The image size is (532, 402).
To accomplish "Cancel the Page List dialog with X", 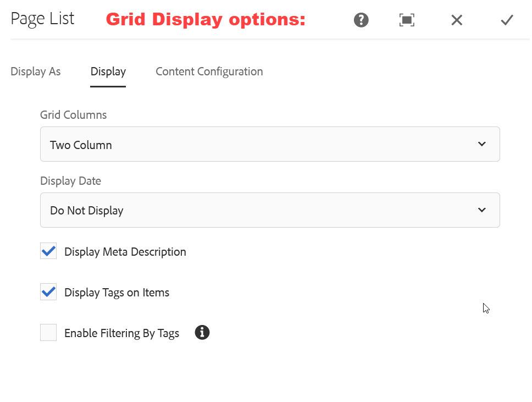I will click(457, 20).
